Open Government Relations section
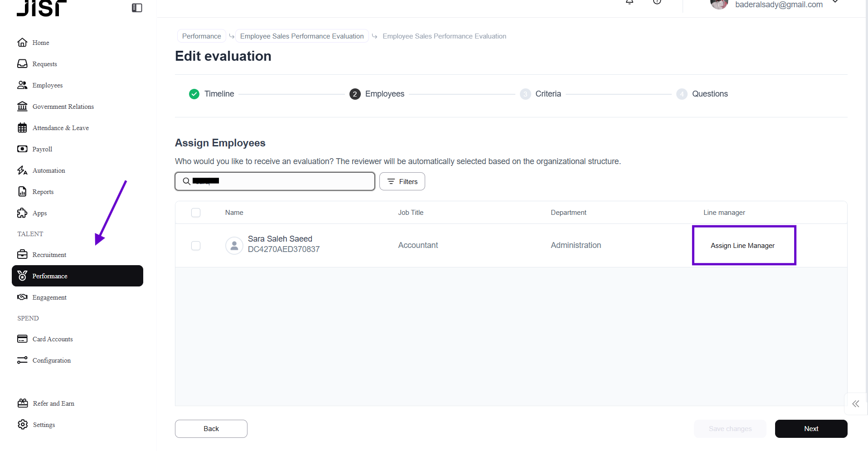 coord(63,107)
